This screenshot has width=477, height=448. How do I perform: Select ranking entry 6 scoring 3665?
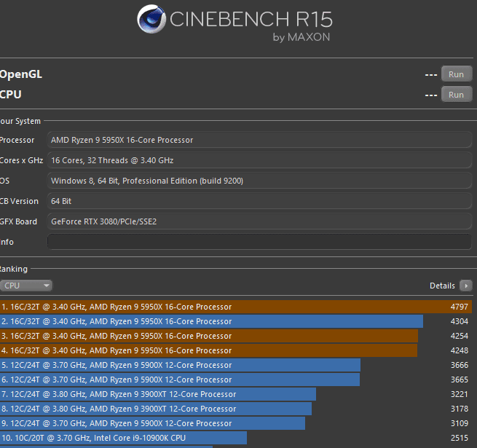(236, 380)
